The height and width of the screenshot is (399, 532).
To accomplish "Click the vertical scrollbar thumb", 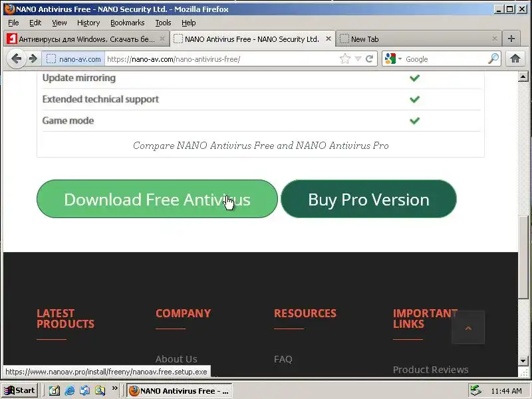I will click(x=523, y=258).
